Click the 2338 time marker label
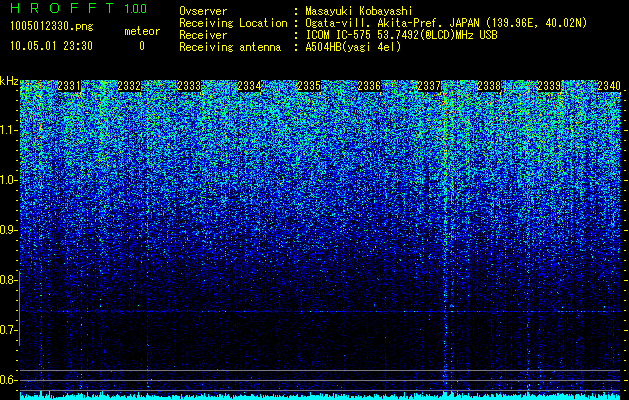This screenshot has width=629, height=400. click(x=489, y=86)
